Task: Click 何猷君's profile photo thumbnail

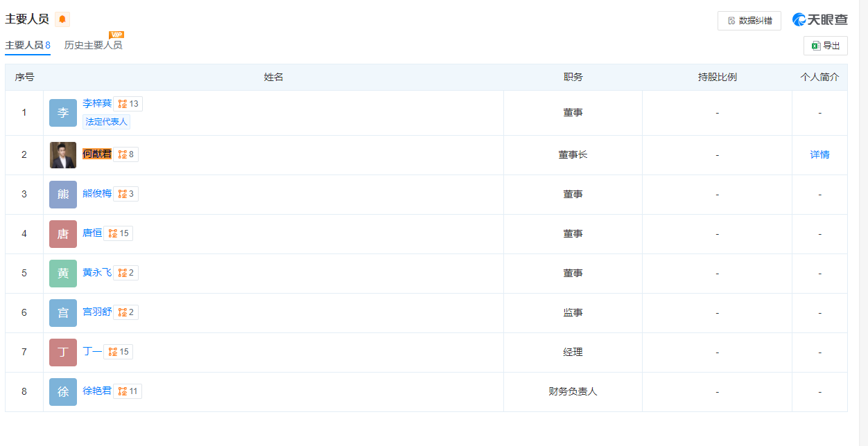Action: coord(63,154)
